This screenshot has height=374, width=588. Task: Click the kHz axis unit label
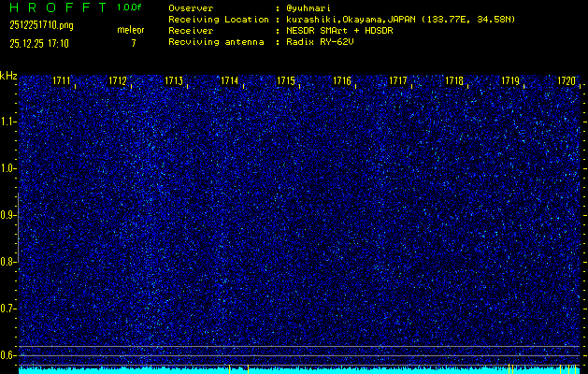8,76
